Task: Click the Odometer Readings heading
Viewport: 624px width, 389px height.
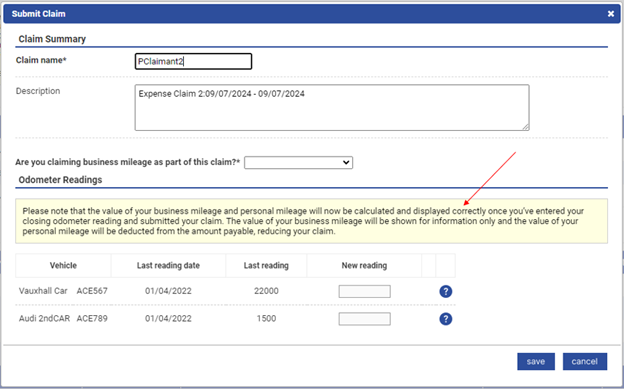Action: pos(60,180)
